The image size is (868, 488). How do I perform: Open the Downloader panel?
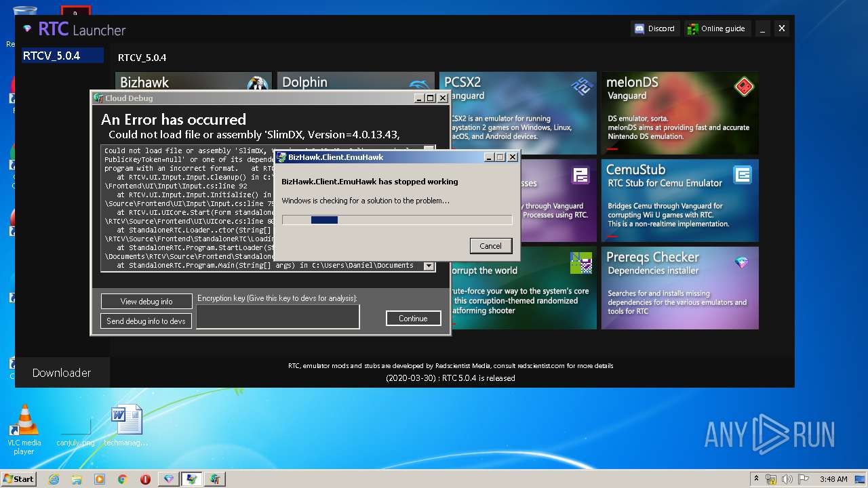click(x=62, y=373)
